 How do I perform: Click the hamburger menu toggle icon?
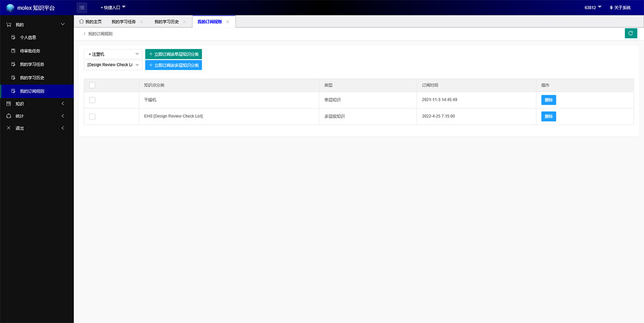(82, 8)
